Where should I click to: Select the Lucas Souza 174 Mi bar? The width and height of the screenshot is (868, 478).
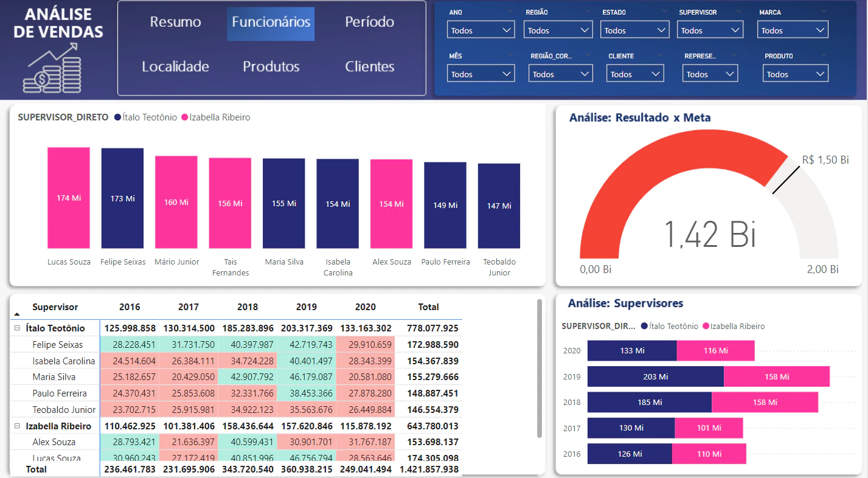pyautogui.click(x=69, y=198)
